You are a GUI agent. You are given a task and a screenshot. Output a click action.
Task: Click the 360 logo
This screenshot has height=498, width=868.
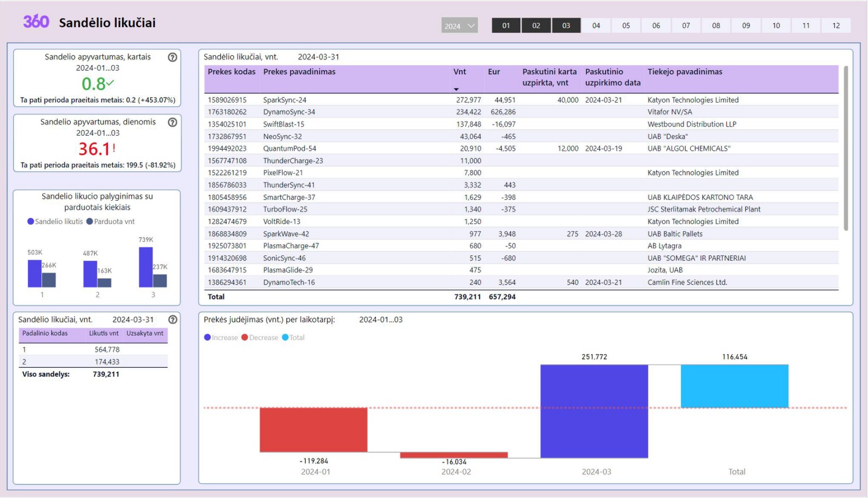(x=36, y=22)
